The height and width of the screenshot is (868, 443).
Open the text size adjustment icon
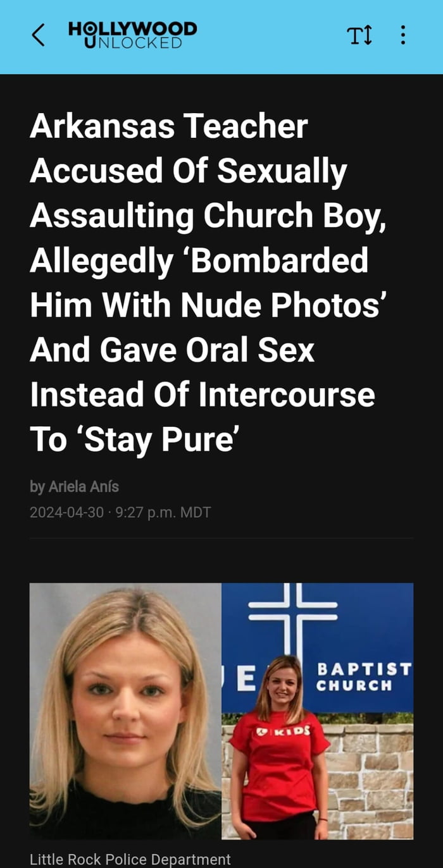(x=359, y=35)
